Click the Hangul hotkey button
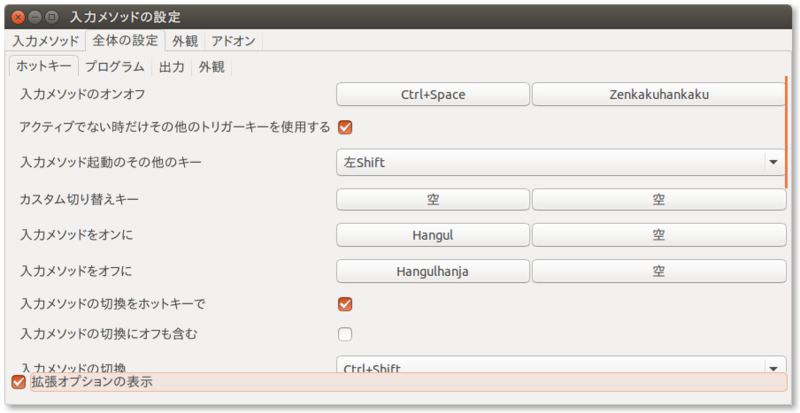Screen dimensions: 800x413 point(433,235)
